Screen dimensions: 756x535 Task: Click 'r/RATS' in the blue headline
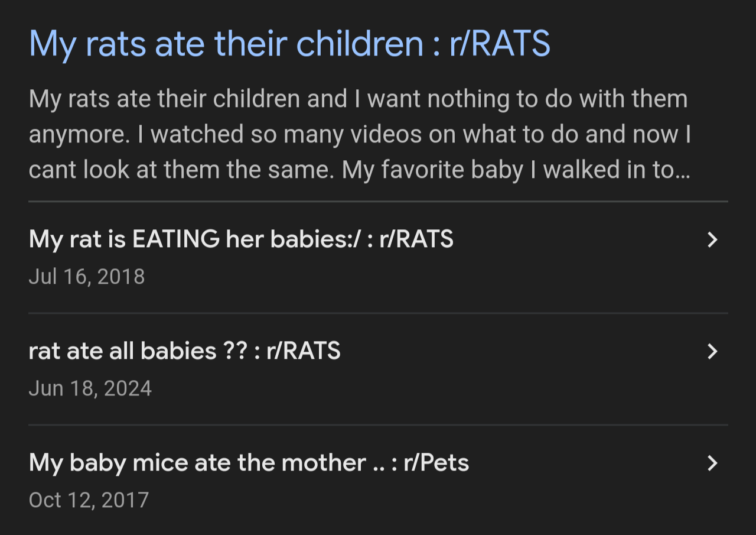pyautogui.click(x=500, y=44)
